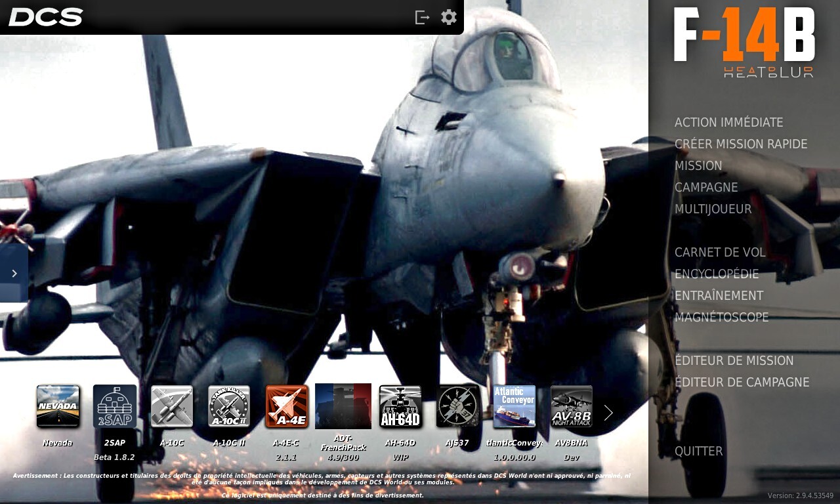840x504 pixels.
Task: Select the A-10C II Tank Killer icon
Action: tap(229, 406)
